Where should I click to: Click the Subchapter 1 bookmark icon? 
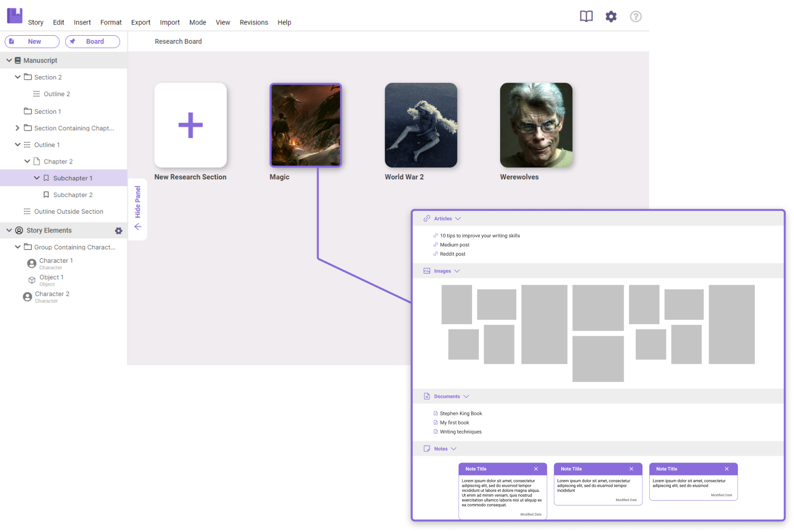pyautogui.click(x=46, y=178)
